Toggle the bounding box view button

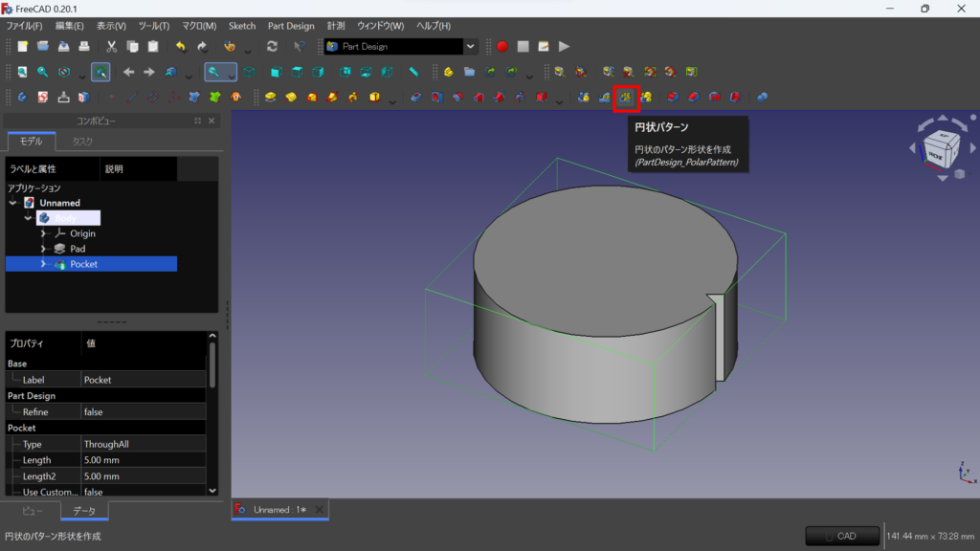(100, 72)
